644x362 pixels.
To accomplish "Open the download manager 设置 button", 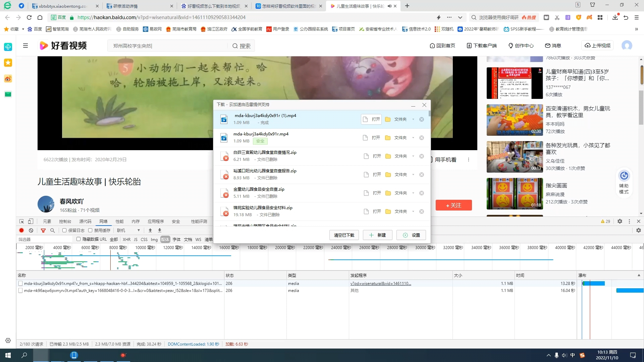I will coord(411,235).
